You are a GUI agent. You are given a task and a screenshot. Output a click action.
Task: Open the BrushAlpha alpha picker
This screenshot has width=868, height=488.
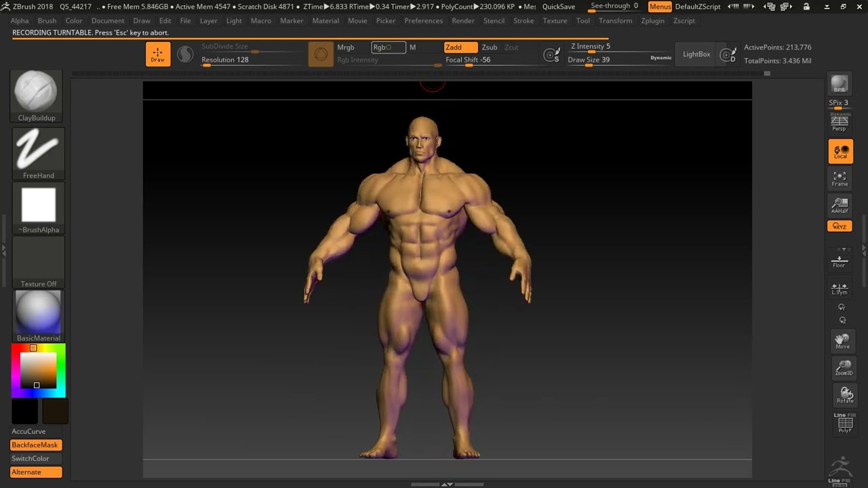[38, 209]
